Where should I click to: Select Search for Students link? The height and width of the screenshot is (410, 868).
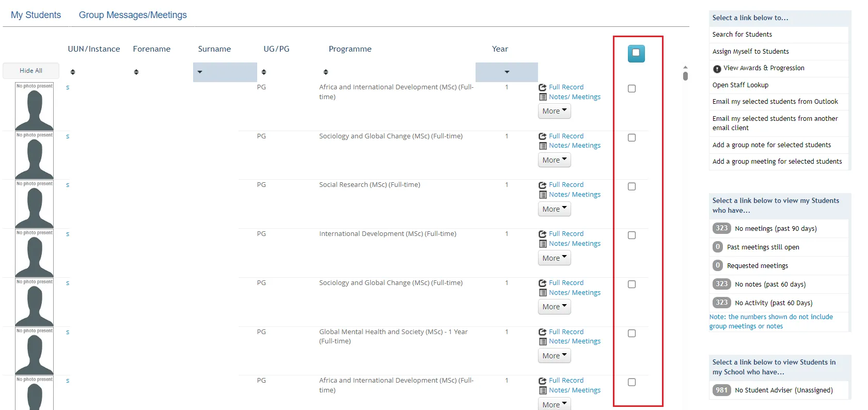(742, 35)
